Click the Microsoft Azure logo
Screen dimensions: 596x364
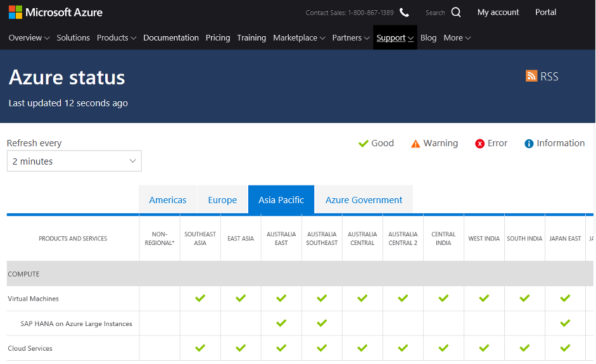click(56, 12)
